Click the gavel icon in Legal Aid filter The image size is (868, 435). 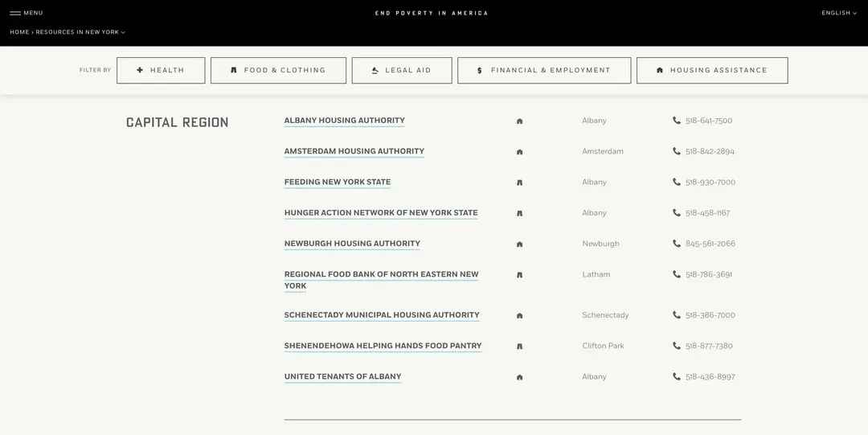[x=375, y=71]
